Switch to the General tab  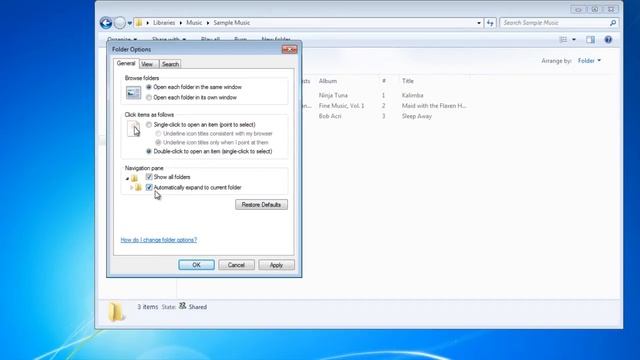click(126, 63)
